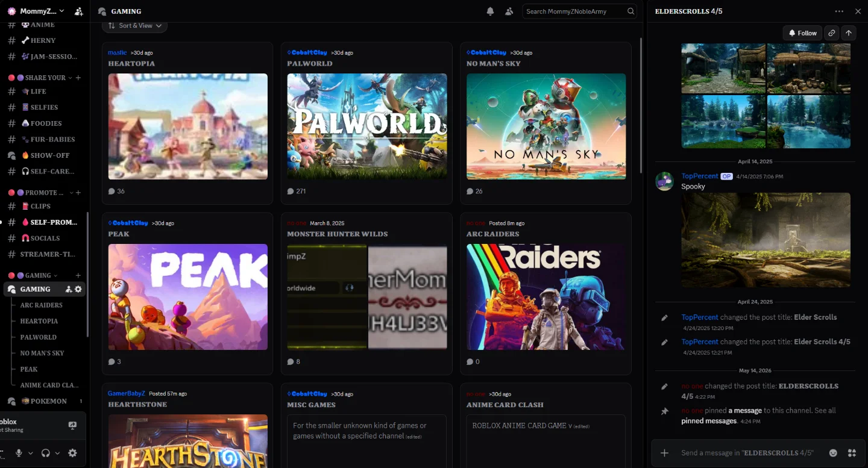
Task: Add a channel to the SHARE YOUR category
Action: pyautogui.click(x=78, y=78)
